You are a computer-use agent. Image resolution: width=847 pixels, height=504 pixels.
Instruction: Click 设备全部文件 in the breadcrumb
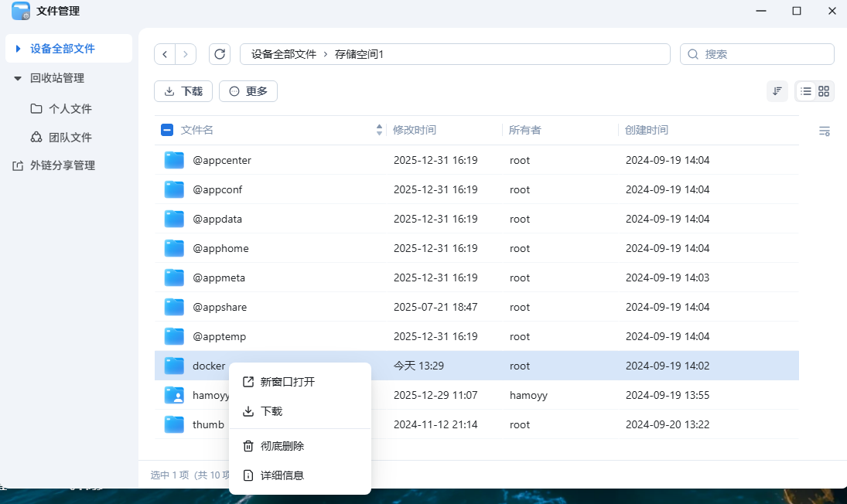[284, 54]
